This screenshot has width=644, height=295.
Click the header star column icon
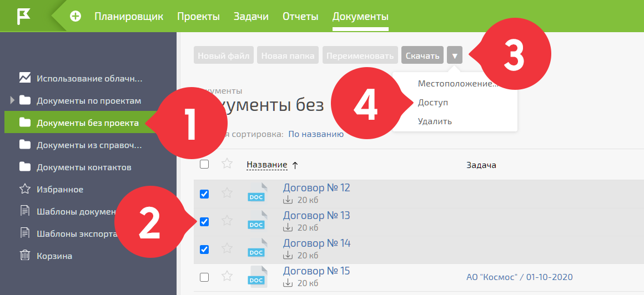tap(227, 164)
